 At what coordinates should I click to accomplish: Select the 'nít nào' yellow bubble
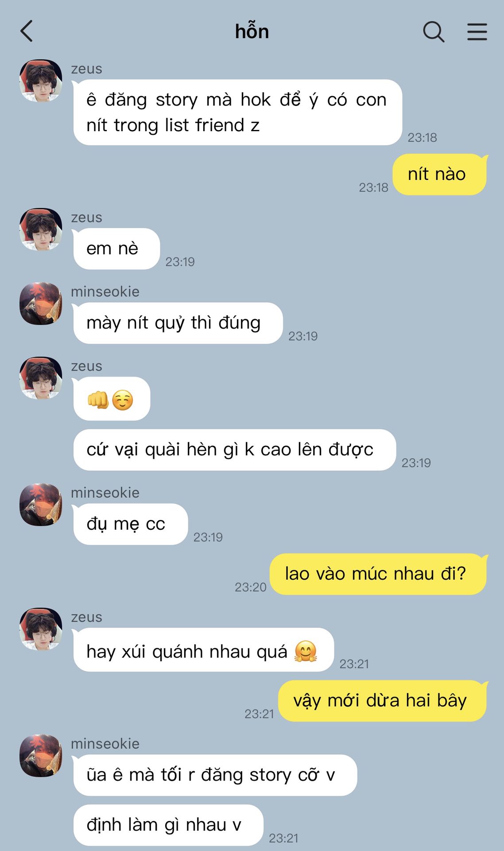440,174
